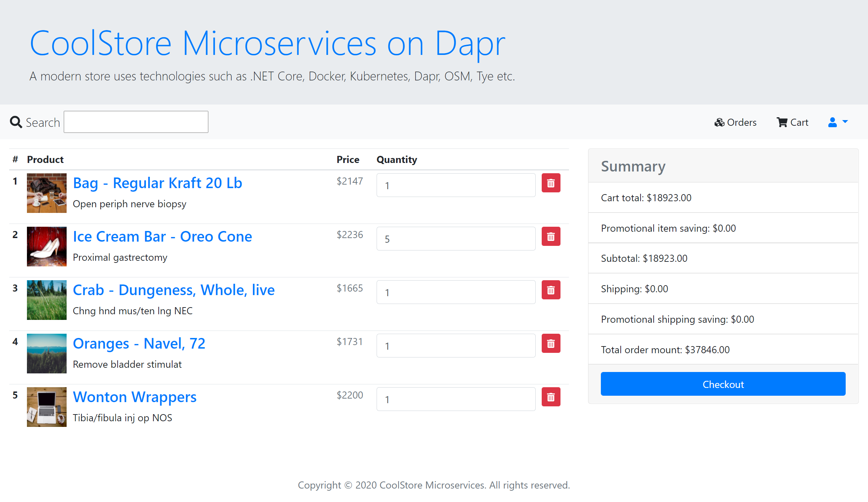Click the search magnifier icon

[x=16, y=122]
